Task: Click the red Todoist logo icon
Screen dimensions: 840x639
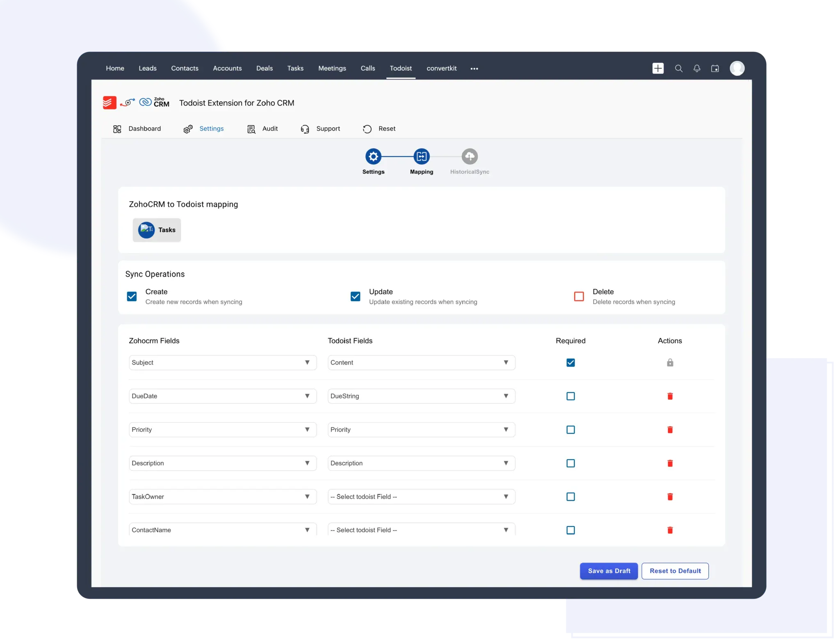Action: [110, 103]
